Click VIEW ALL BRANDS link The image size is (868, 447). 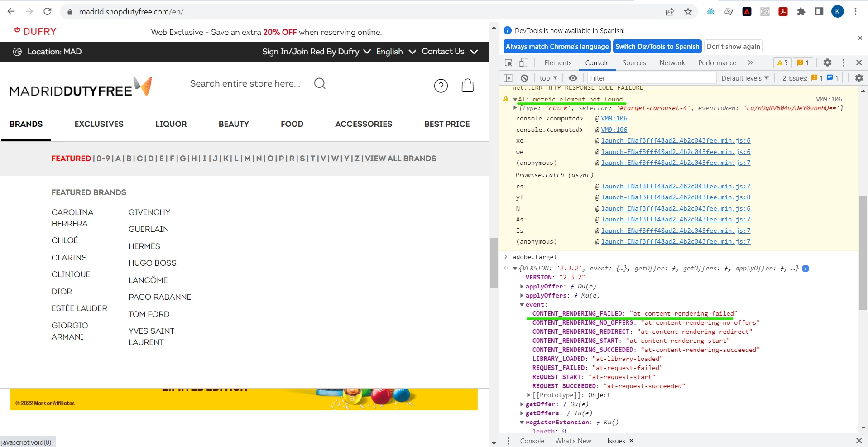pyautogui.click(x=401, y=159)
